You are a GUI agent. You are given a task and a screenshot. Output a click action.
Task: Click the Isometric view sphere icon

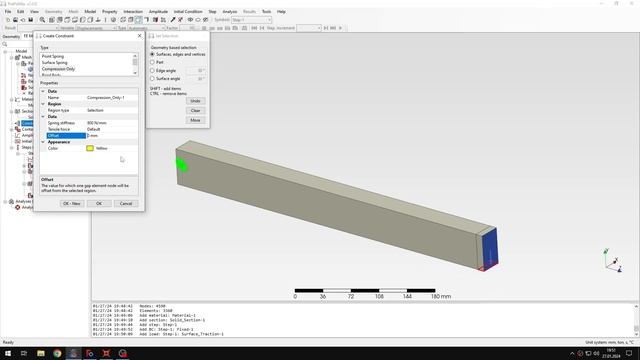tap(113, 20)
